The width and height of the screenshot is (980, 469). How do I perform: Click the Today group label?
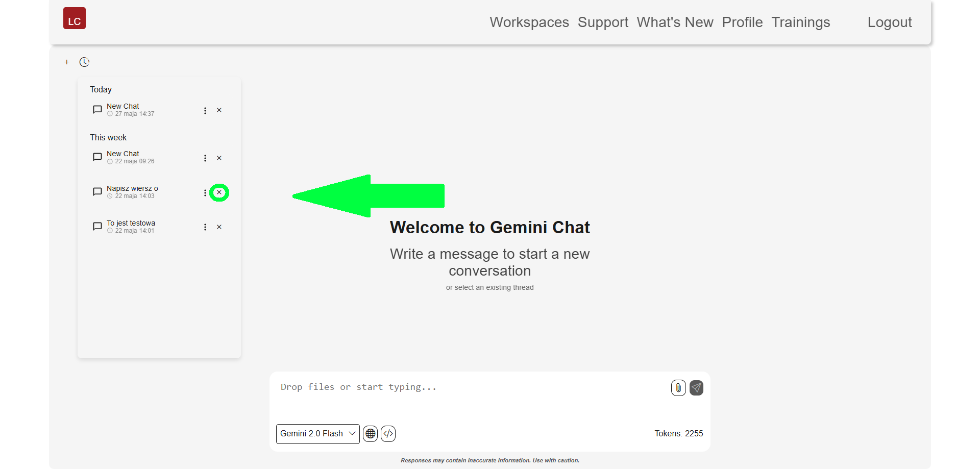pos(101,90)
